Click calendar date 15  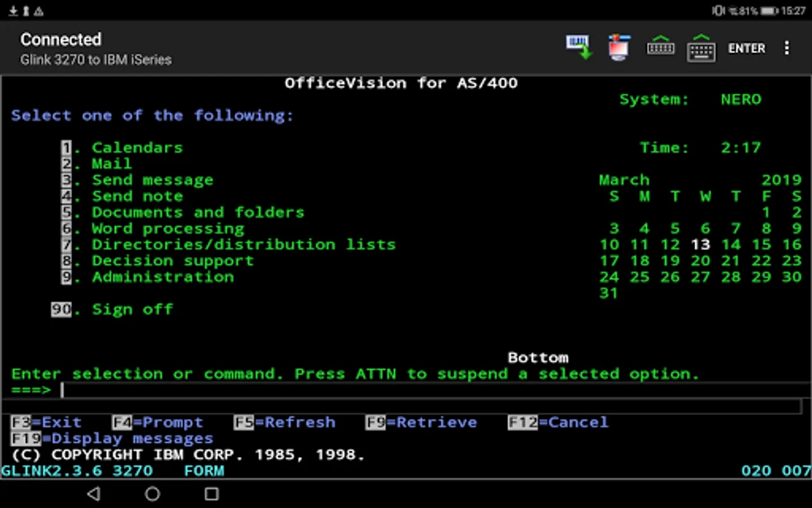pos(761,244)
